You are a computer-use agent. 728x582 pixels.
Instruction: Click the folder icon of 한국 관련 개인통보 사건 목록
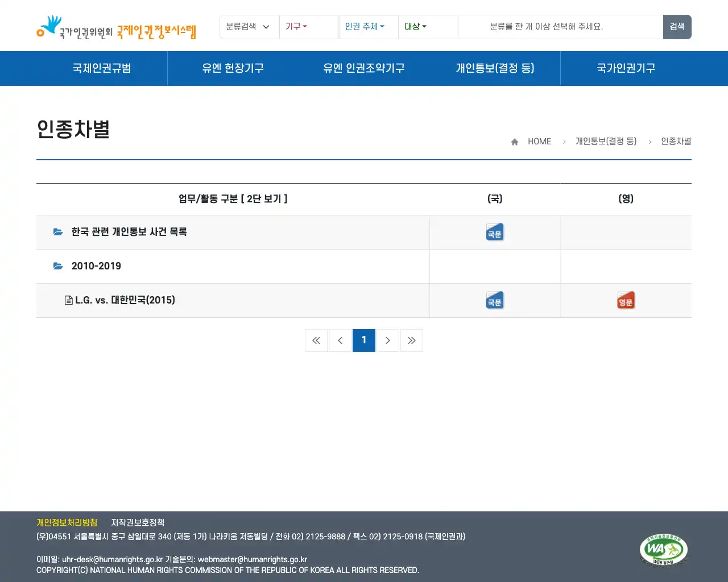coord(58,231)
